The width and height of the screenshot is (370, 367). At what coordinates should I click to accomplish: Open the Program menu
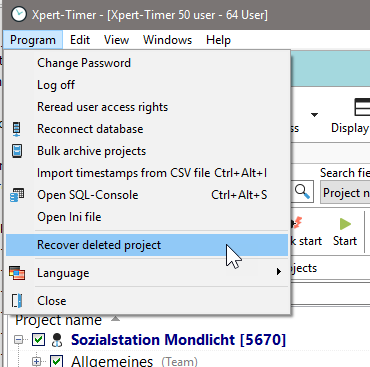click(x=33, y=40)
